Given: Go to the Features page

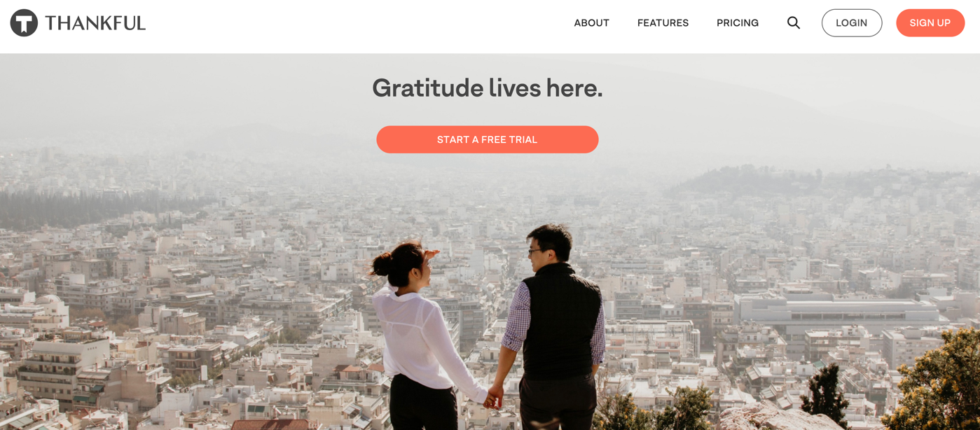Looking at the screenshot, I should [x=663, y=23].
